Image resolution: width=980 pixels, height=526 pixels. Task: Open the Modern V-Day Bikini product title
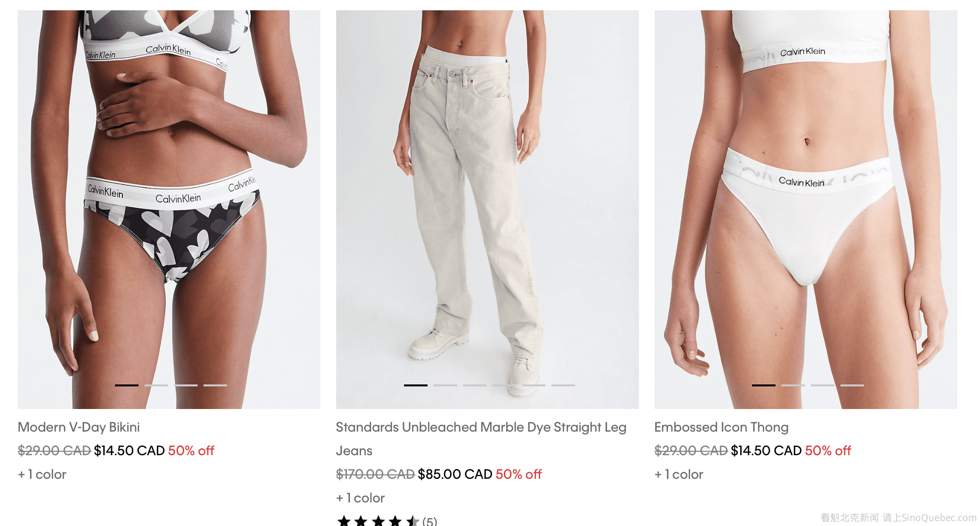(79, 427)
